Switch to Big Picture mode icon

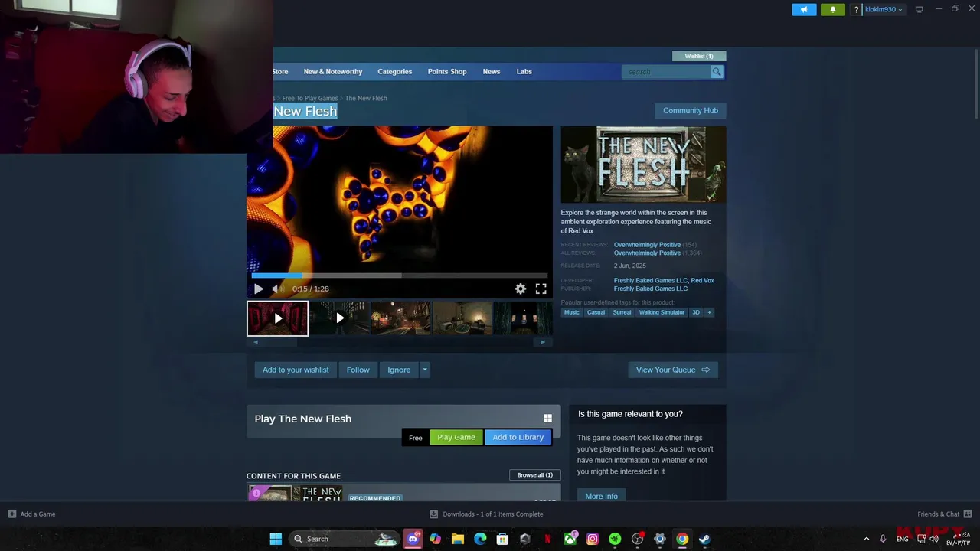click(919, 10)
